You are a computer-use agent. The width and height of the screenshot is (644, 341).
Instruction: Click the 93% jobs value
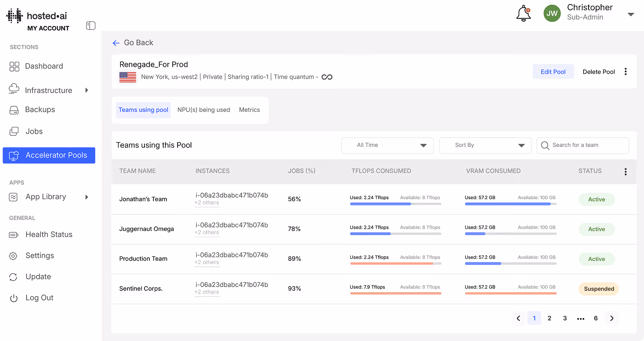coord(294,289)
